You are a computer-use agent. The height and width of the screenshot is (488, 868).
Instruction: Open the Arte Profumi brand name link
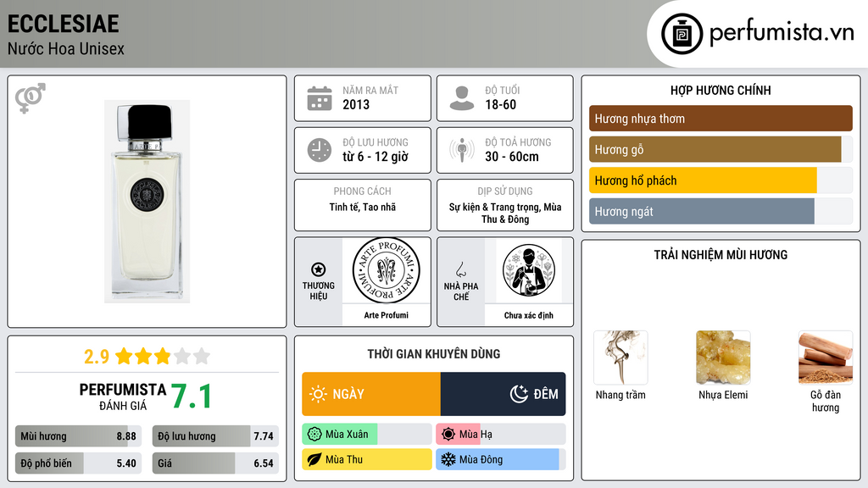pos(387,315)
